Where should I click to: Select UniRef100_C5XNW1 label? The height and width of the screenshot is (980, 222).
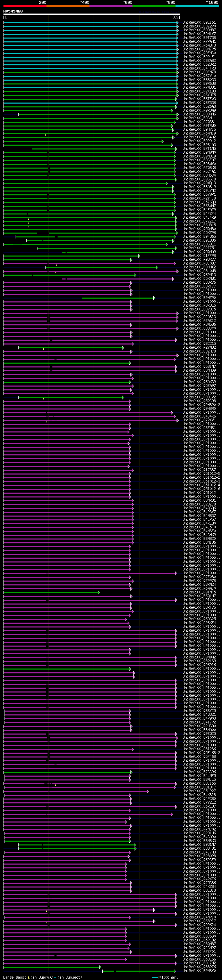pyautogui.click(x=199, y=278)
